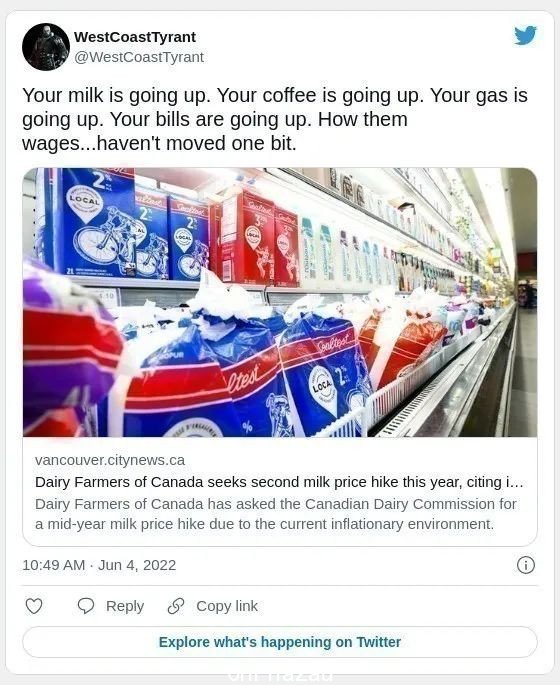
Task: Click the red milk cartons in photo
Action: pyautogui.click(x=256, y=238)
